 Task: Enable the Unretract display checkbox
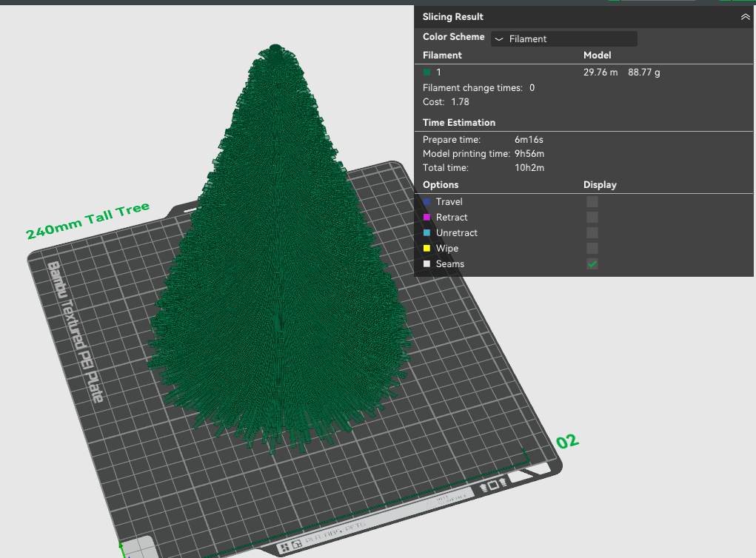[592, 232]
